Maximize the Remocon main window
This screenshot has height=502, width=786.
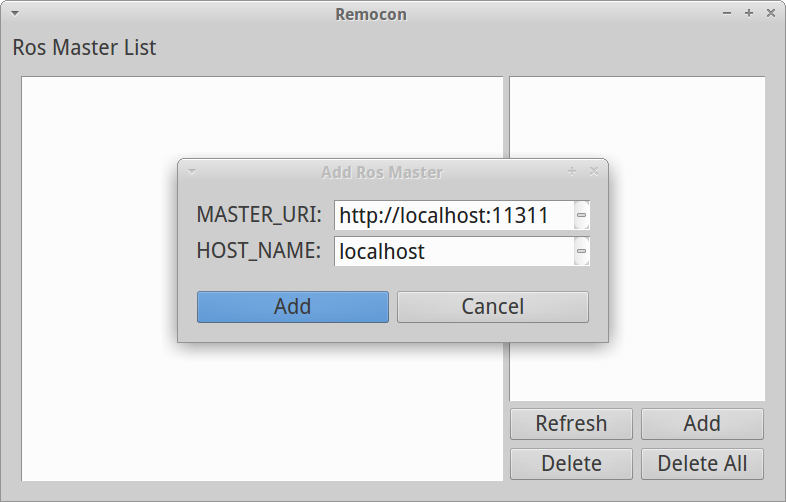tap(749, 14)
